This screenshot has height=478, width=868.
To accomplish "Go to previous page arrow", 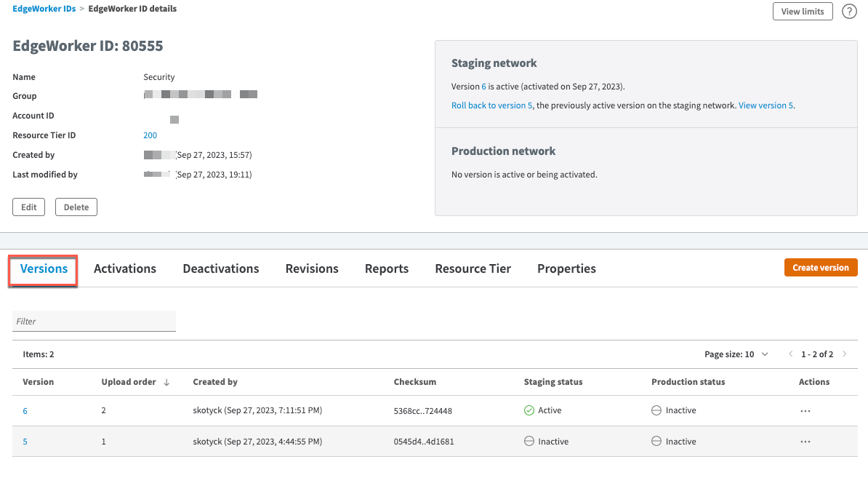I will [790, 354].
